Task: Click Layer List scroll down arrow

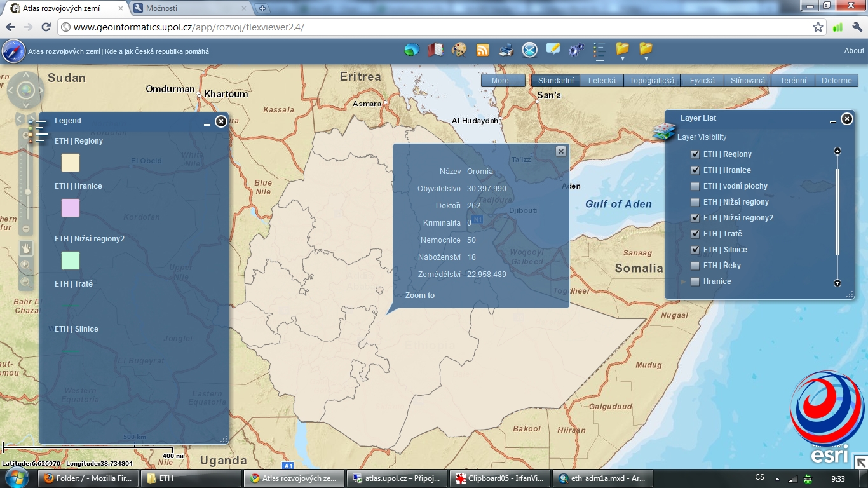Action: coord(837,283)
